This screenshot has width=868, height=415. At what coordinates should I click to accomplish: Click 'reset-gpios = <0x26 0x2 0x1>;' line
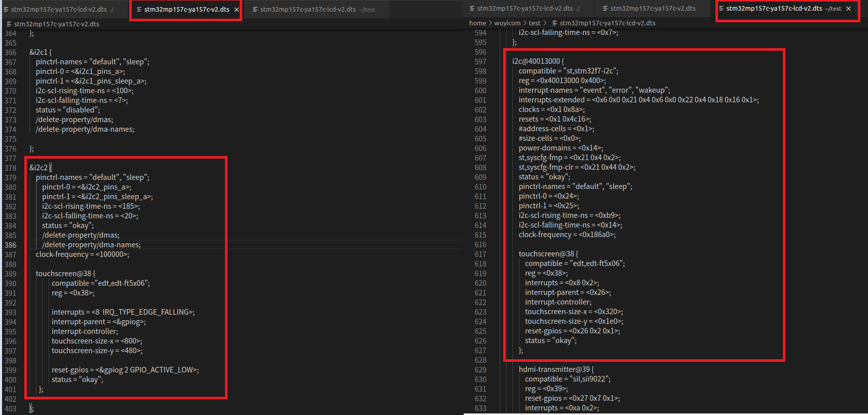573,331
